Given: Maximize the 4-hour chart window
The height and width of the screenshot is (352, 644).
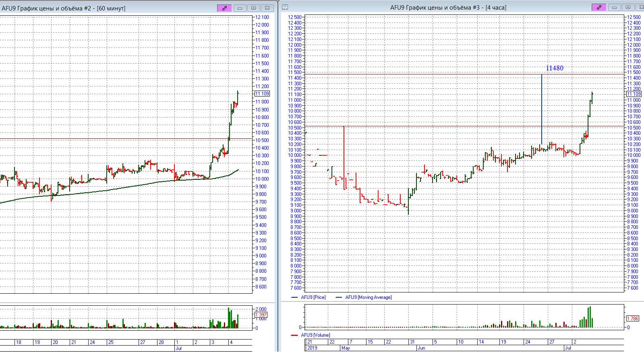Looking at the screenshot, I should [628, 7].
